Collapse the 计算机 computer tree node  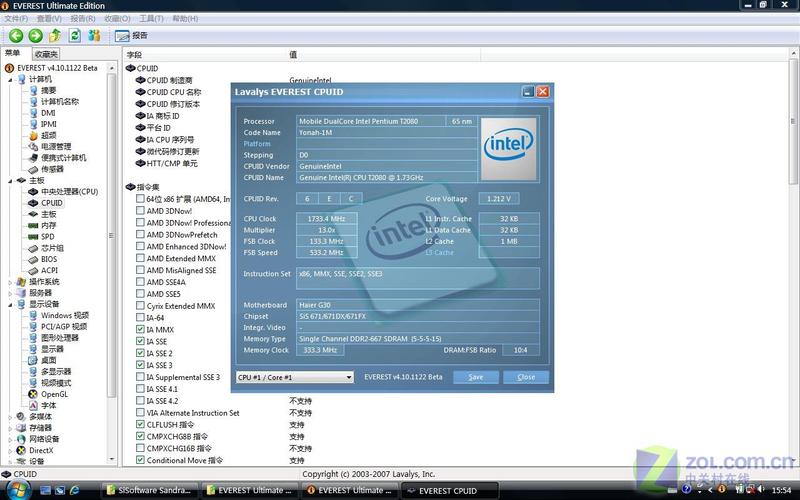coord(10,80)
